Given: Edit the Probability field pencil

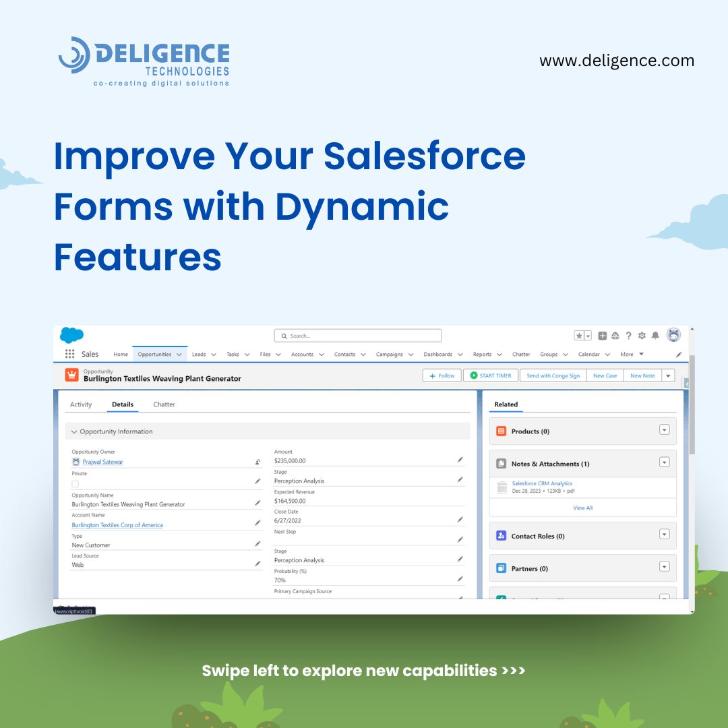Looking at the screenshot, I should [460, 579].
